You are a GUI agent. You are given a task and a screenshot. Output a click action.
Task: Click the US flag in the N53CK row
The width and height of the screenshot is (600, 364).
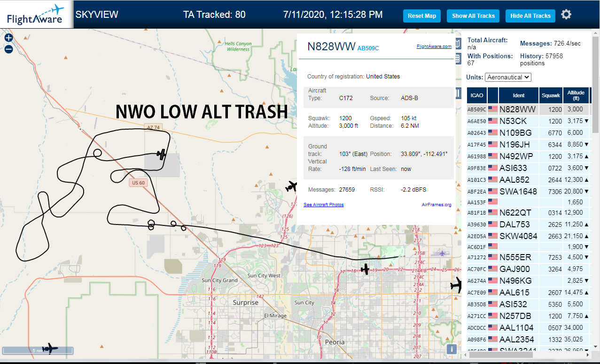click(x=493, y=121)
